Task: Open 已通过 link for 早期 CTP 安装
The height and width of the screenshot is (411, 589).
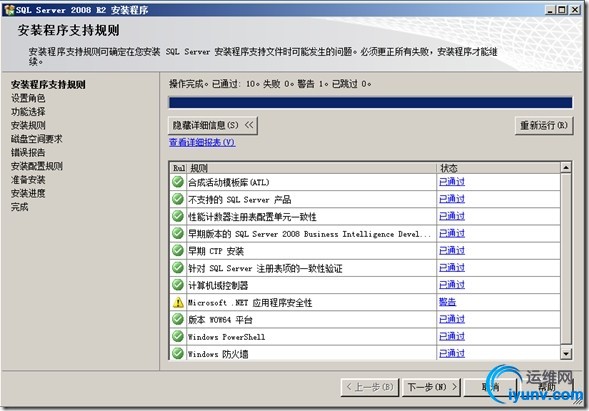Action: [452, 250]
